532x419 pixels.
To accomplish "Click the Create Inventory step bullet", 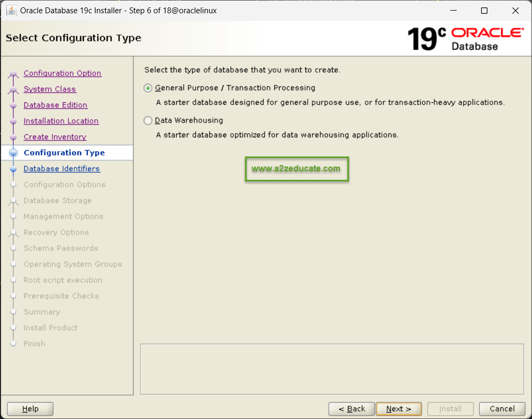I will pos(14,137).
